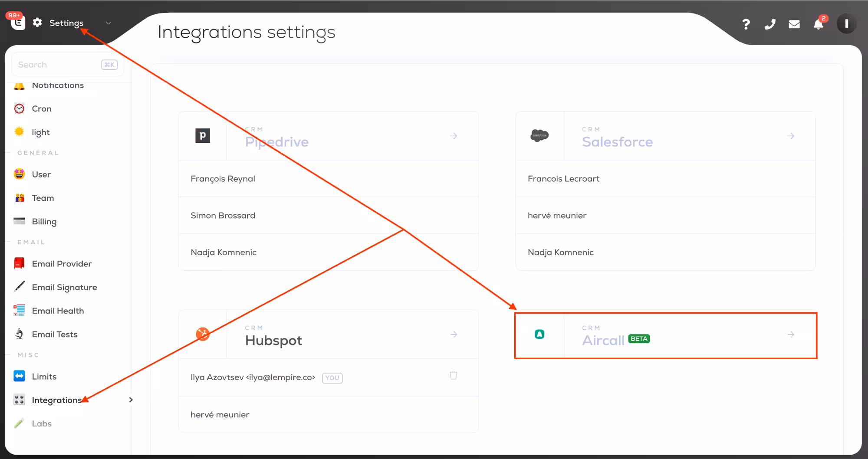Viewport: 868px width, 459px height.
Task: Click the Aircall integration name
Action: 603,341
